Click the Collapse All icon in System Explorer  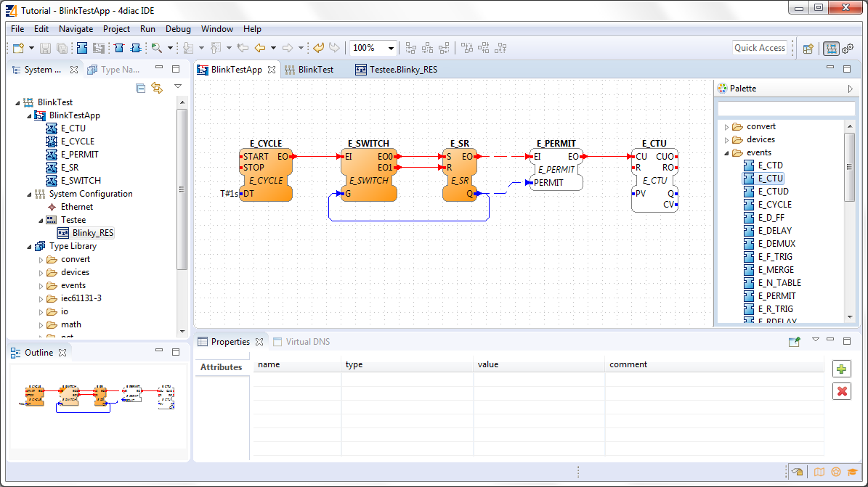pos(141,88)
